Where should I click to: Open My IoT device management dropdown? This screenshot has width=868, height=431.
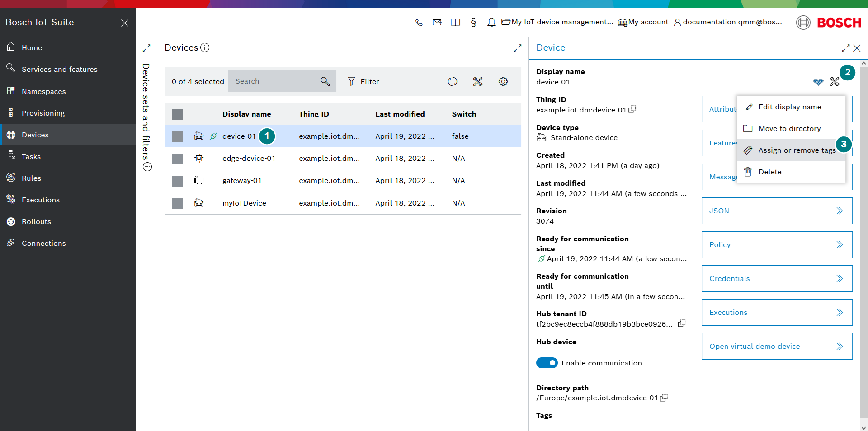557,22
